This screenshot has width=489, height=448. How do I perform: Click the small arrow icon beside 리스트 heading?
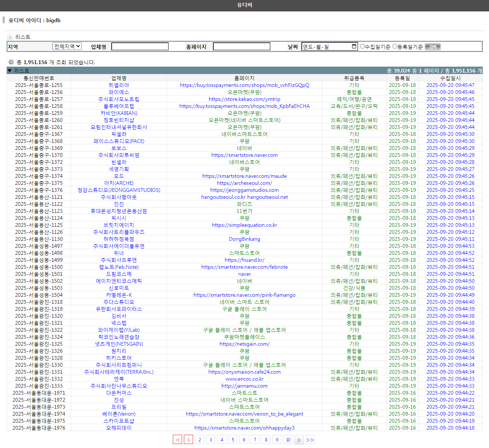10,37
